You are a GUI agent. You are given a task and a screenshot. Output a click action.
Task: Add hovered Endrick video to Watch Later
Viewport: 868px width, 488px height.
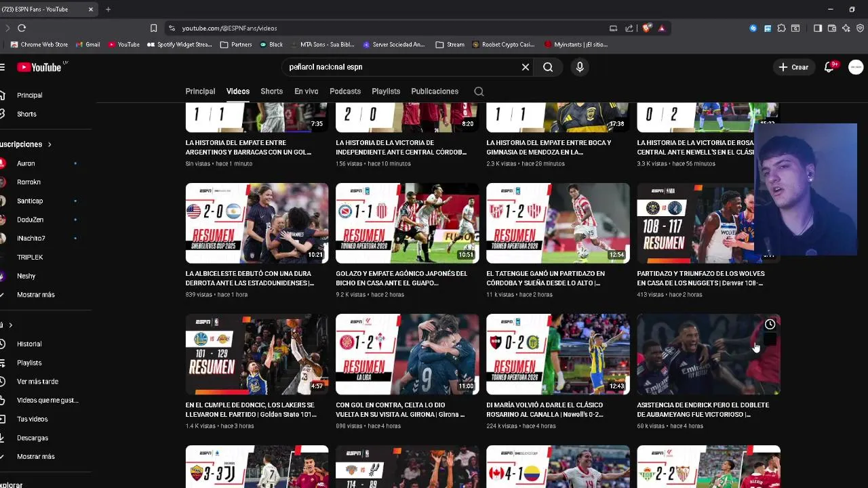(770, 325)
